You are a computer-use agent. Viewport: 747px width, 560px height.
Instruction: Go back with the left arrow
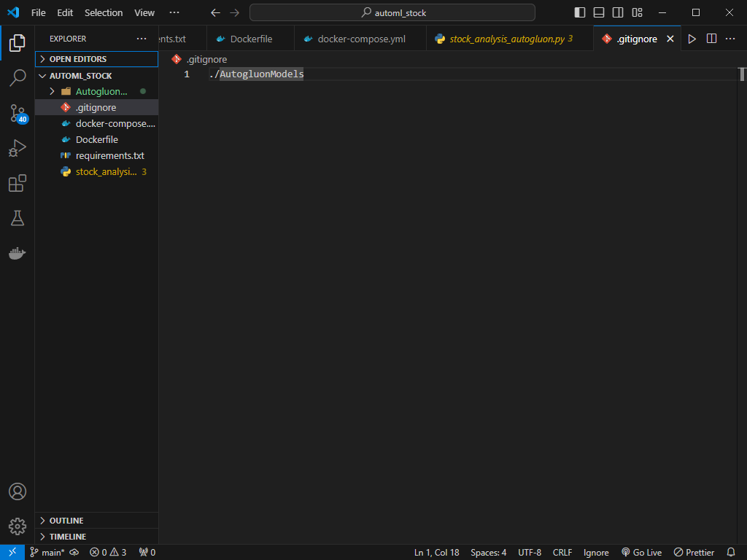click(x=215, y=13)
